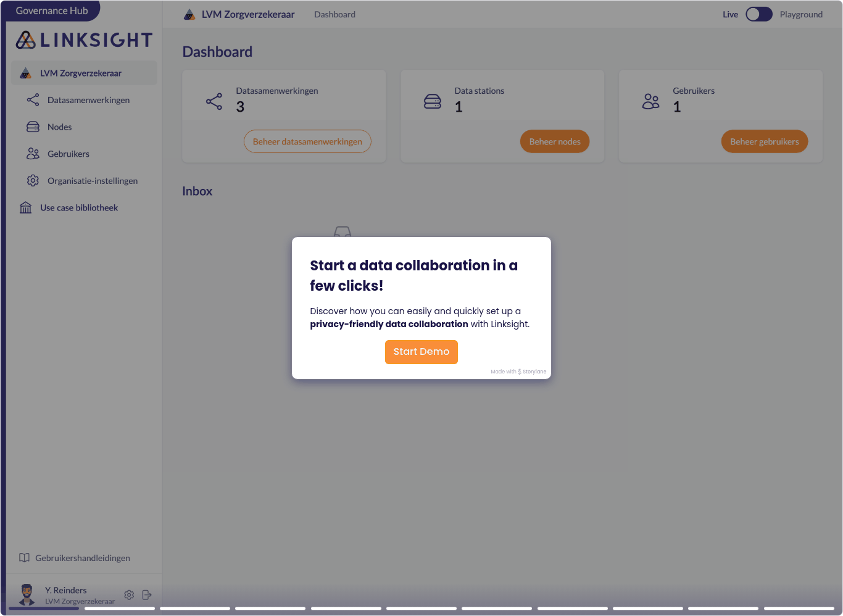Click the Live label

pos(731,14)
